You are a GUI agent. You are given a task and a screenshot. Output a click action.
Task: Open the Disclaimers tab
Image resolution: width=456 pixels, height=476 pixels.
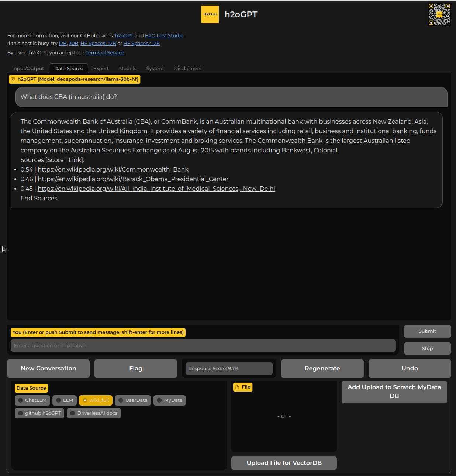pyautogui.click(x=187, y=68)
